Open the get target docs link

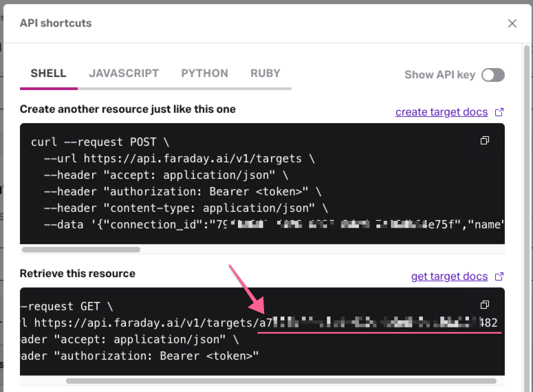tap(449, 276)
